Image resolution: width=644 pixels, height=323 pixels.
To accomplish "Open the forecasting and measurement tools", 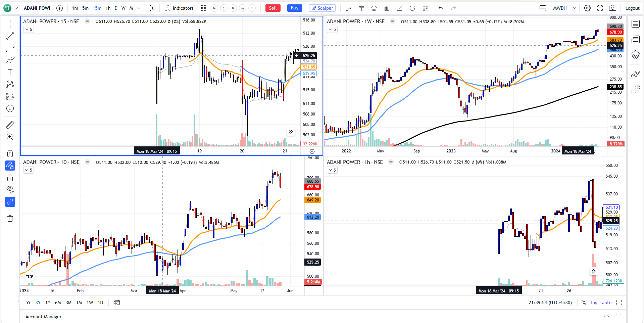I will point(10,96).
